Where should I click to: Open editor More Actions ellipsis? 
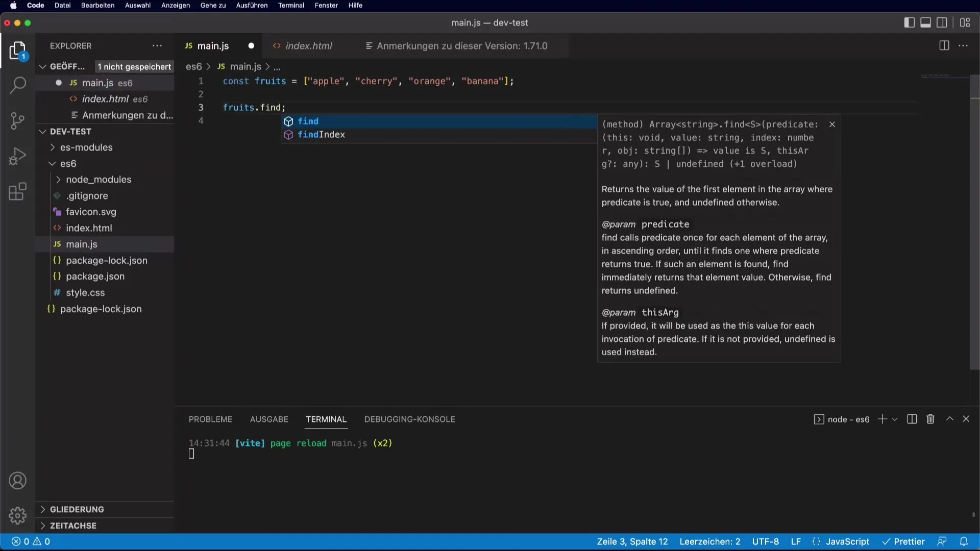click(963, 45)
